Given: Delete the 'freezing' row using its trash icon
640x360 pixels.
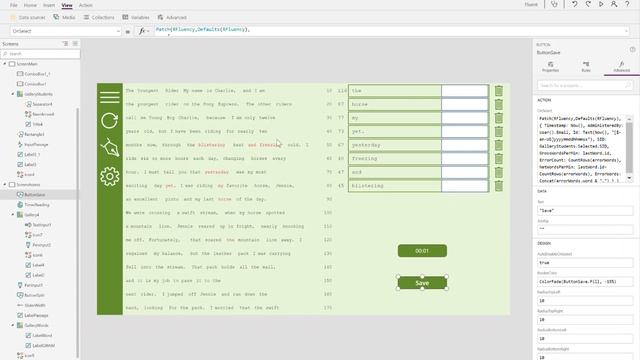Looking at the screenshot, I should tap(499, 158).
